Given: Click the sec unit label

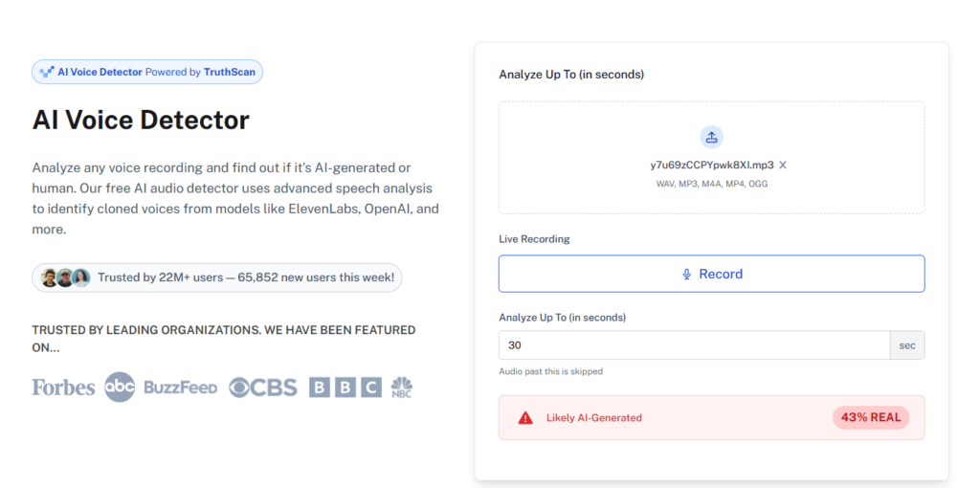Looking at the screenshot, I should coord(906,344).
